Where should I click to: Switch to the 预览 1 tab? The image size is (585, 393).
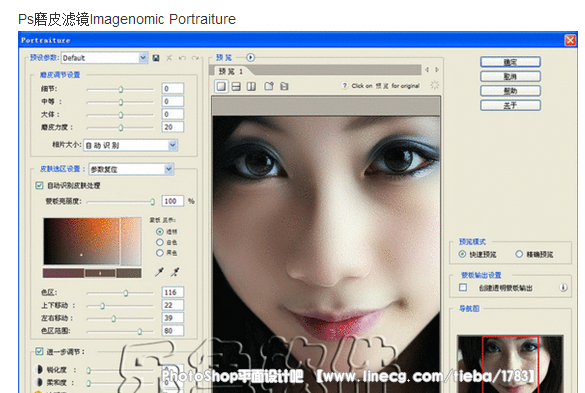[x=231, y=71]
